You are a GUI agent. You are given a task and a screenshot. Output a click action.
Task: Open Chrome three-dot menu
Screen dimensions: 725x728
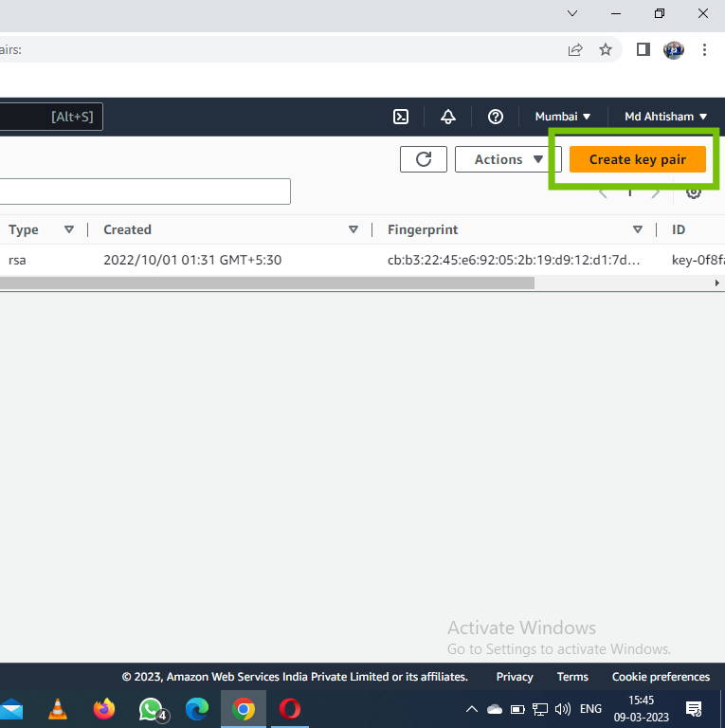coord(704,49)
